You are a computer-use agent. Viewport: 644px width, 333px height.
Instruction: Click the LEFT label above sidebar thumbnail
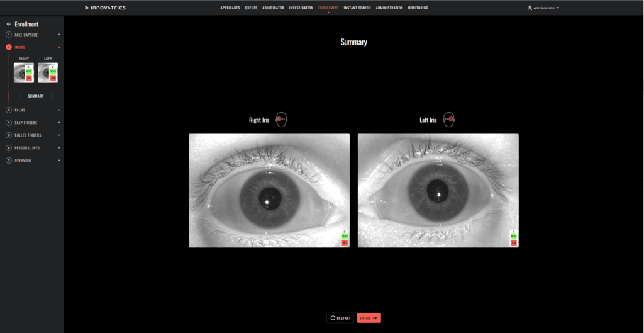48,59
